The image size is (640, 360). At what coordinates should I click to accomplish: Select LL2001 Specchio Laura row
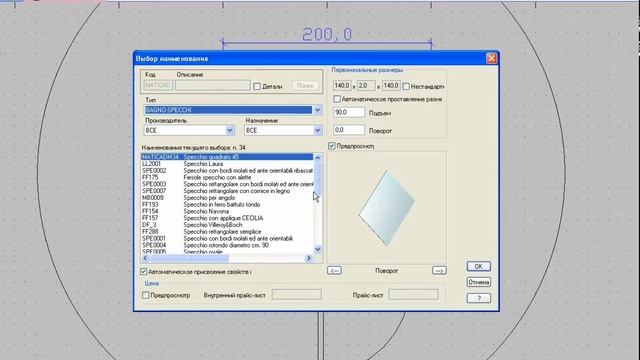coord(227,164)
